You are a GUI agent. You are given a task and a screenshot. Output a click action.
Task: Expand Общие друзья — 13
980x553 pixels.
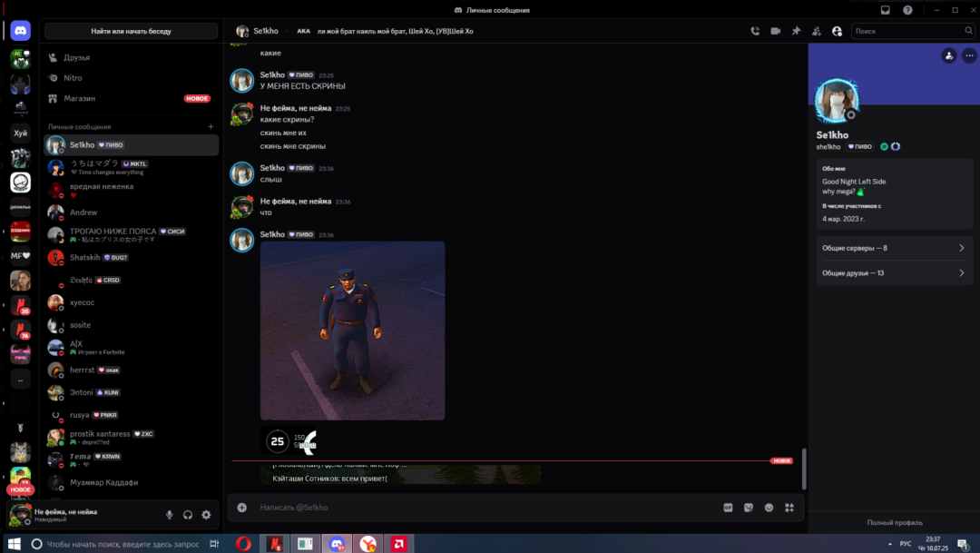[894, 272]
